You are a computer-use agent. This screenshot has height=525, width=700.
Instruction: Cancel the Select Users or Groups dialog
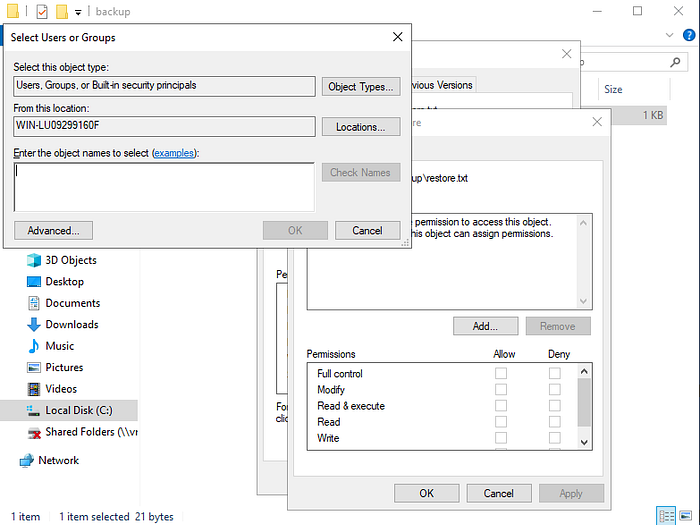click(x=367, y=230)
